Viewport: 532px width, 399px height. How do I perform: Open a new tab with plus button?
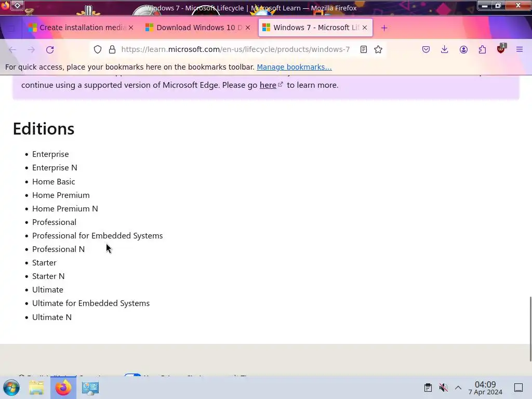[x=384, y=28]
